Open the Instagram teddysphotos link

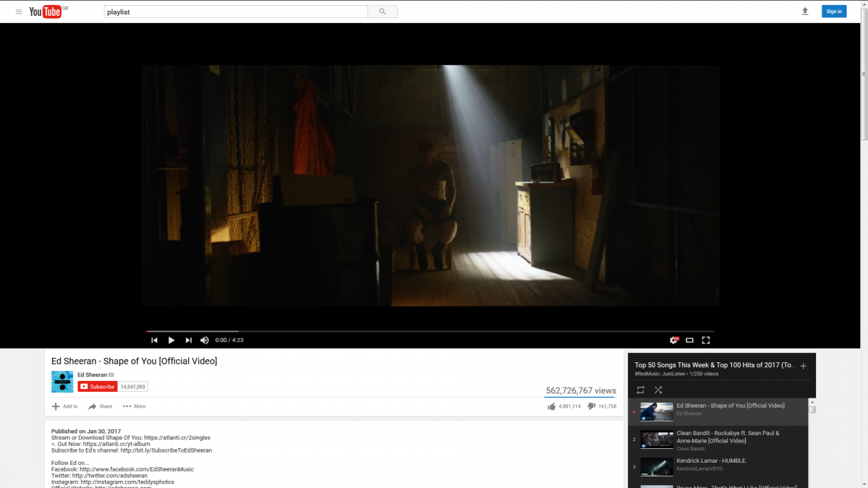pos(127,481)
